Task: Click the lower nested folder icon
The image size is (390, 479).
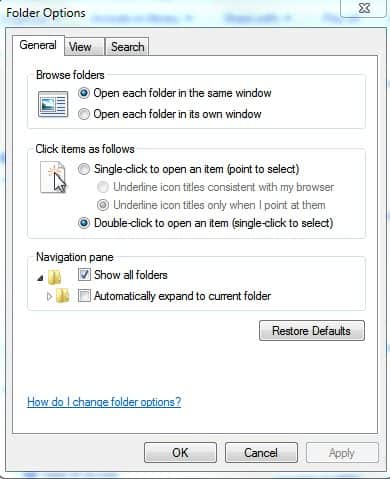Action: point(62,296)
